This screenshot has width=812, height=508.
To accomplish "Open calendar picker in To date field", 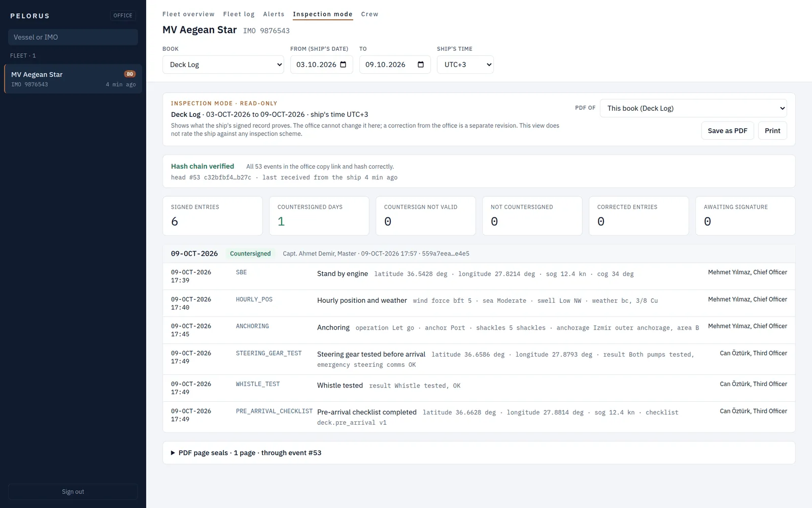I will (421, 65).
